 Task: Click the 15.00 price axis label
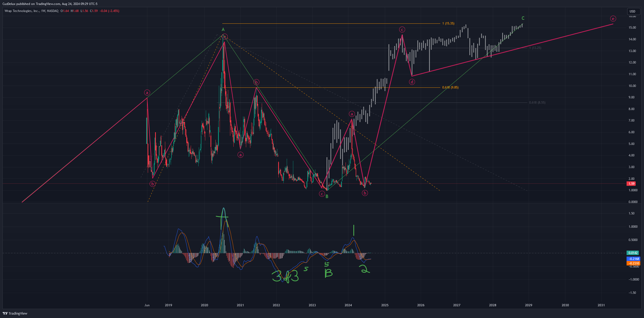point(632,28)
